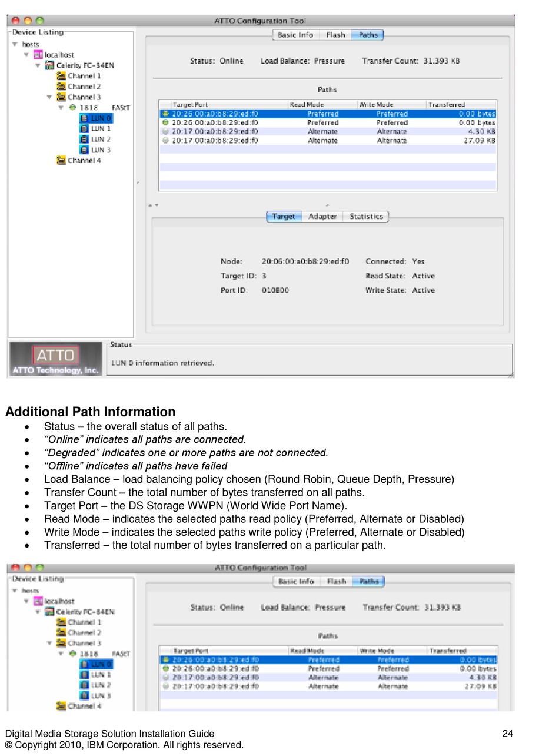Image resolution: width=559 pixels, height=756 pixels.
Task: Sort by Transferred column in lower ATTO window
Action: tap(462, 651)
